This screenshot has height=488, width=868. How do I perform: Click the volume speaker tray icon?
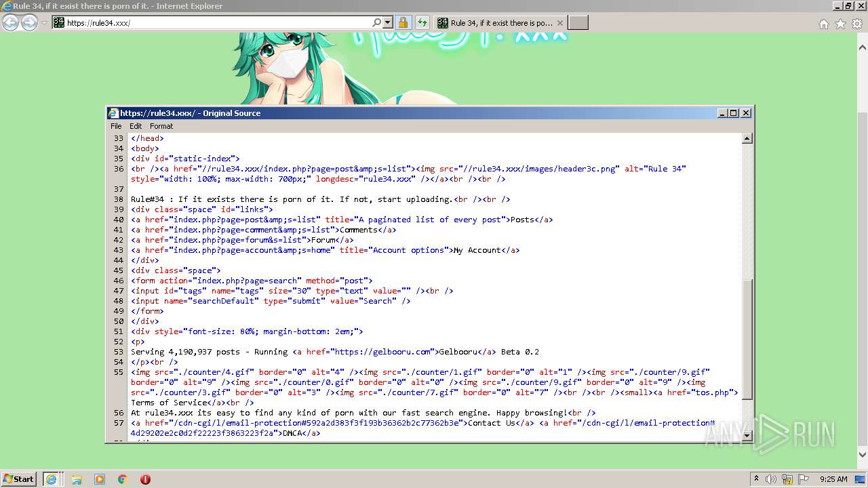771,479
